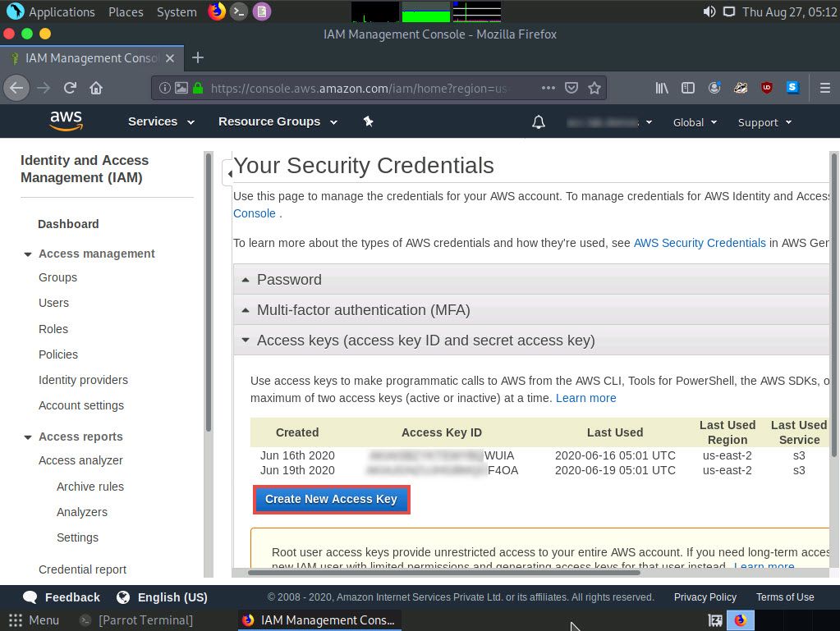
Task: Expand the Multi-factor authentication section
Action: click(363, 310)
